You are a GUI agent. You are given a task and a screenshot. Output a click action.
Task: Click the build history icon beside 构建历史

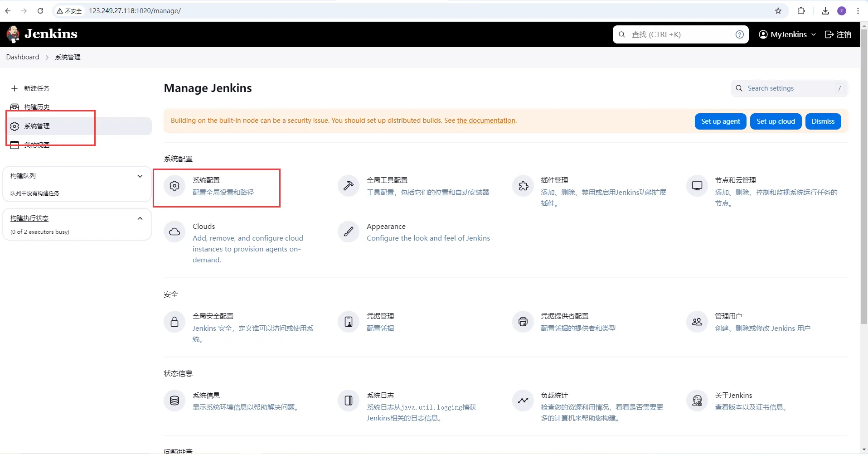point(15,107)
